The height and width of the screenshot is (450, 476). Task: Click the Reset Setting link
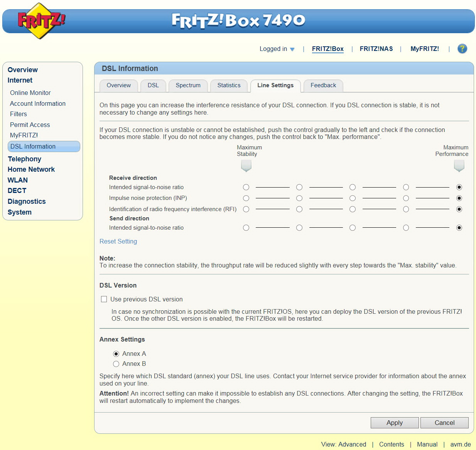pos(118,242)
